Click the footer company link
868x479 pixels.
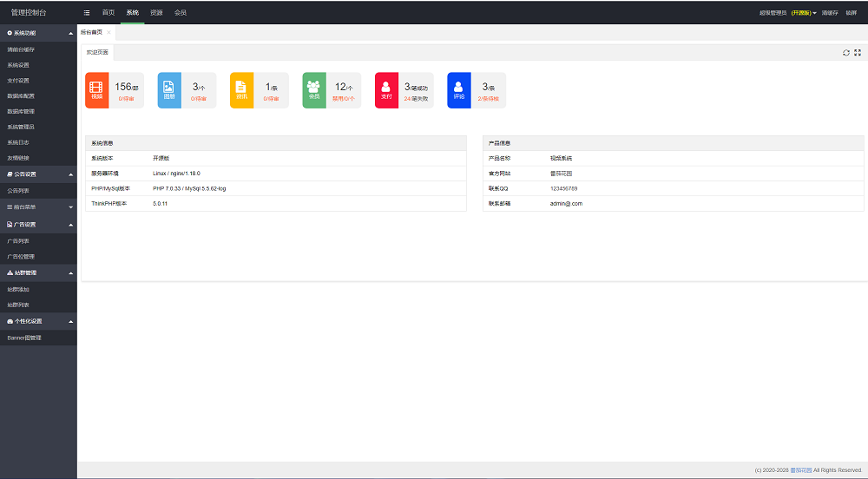point(801,470)
